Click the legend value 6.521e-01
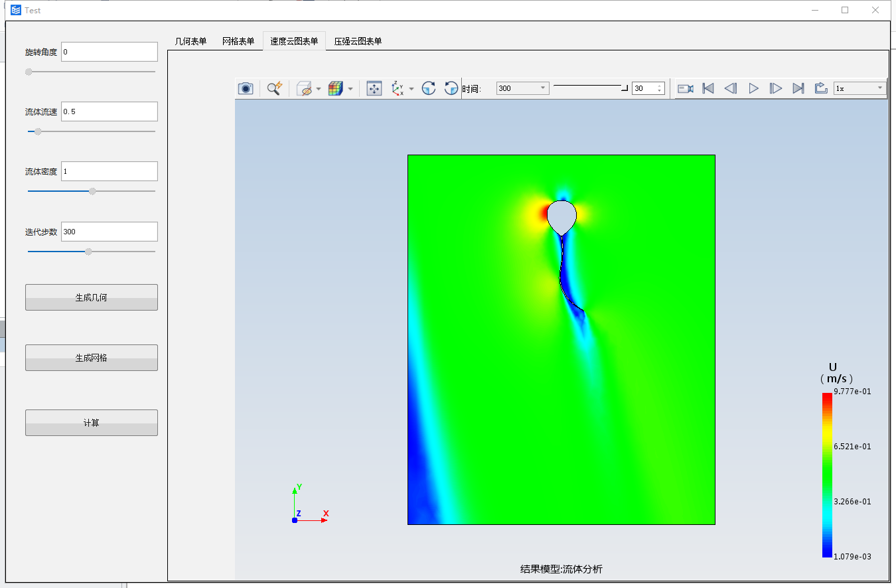Screen dimensions: 896x588 852,447
